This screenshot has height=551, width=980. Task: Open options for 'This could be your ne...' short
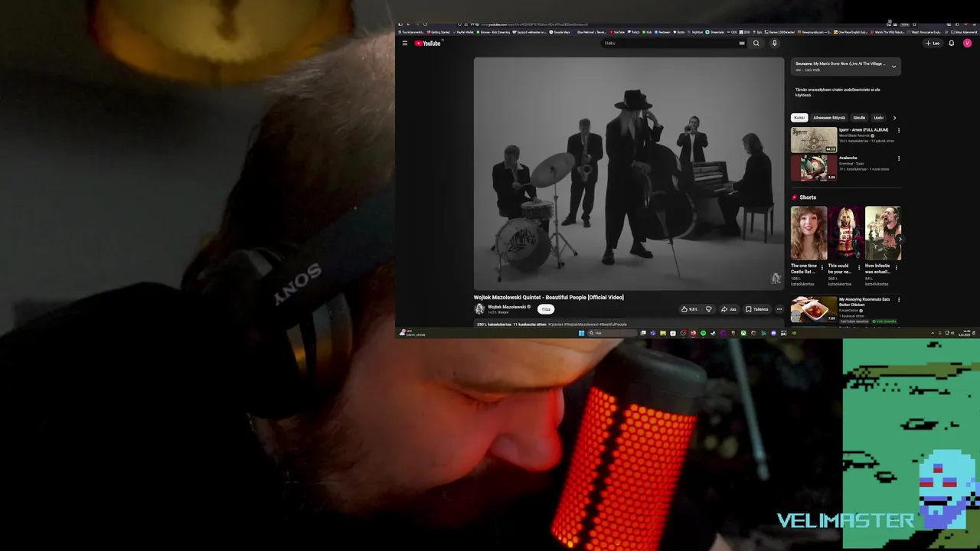point(859,268)
